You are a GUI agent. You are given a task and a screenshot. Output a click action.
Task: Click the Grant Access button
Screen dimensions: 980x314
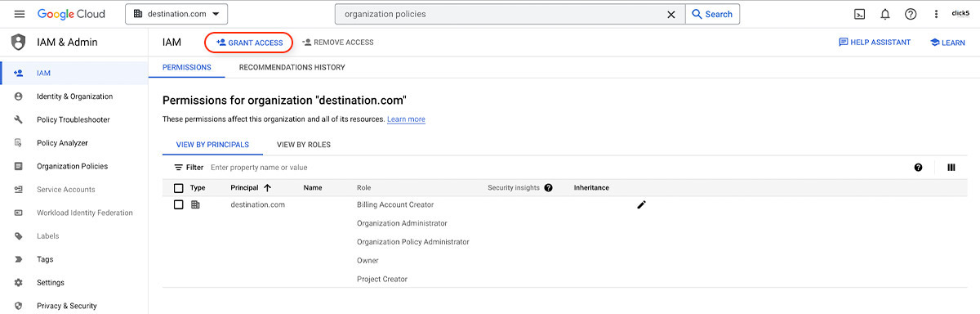click(x=249, y=42)
